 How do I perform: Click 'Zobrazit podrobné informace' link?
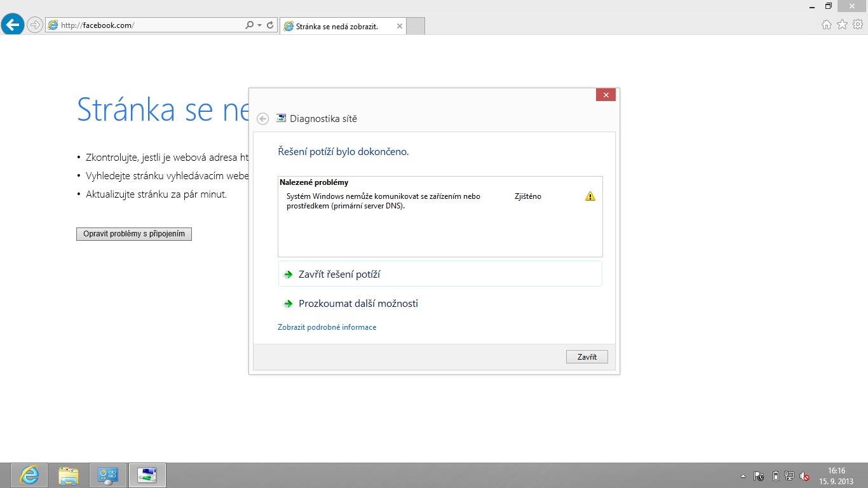tap(327, 327)
